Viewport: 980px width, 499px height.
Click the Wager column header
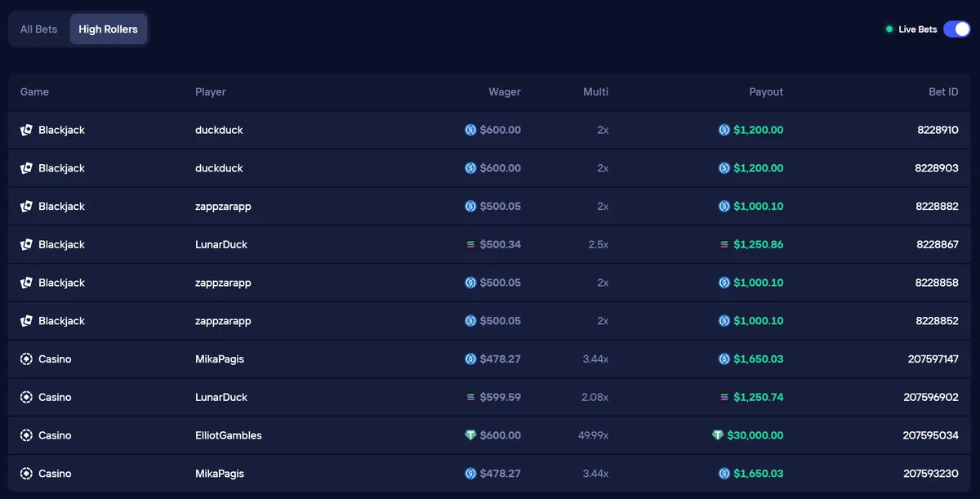pos(504,91)
